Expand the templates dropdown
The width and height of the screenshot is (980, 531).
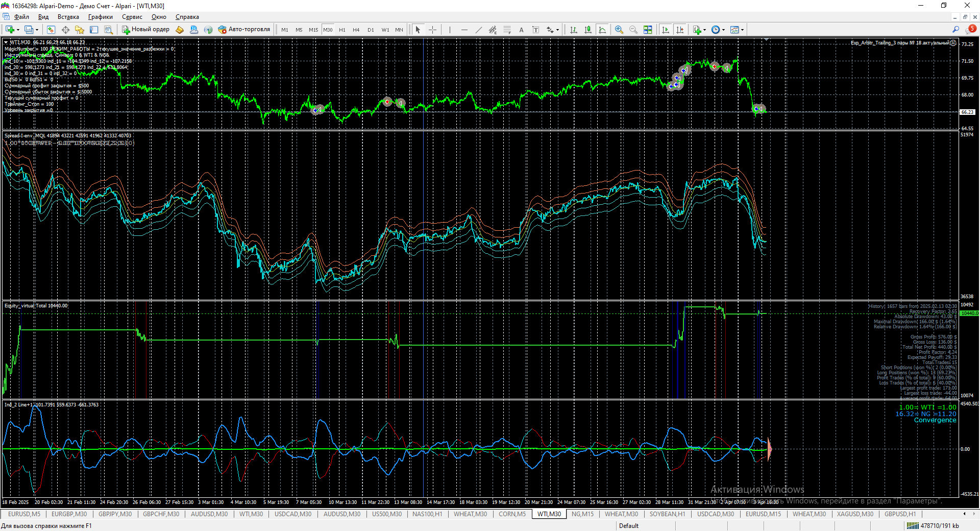pos(742,30)
